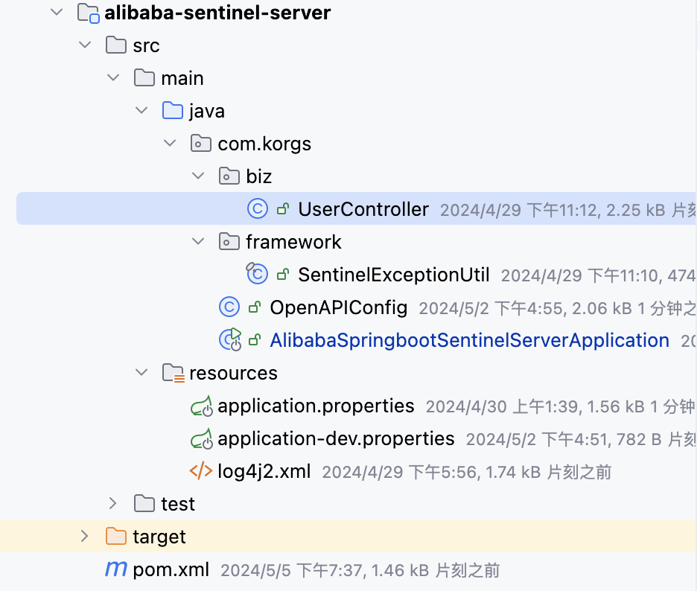
Task: Click the UserController class icon
Action: 257,209
